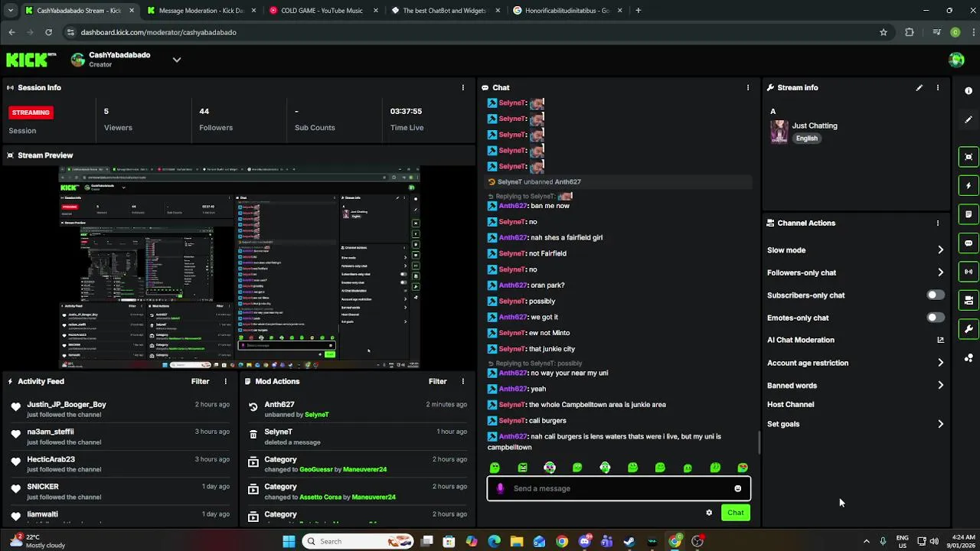Open Activity Feed three-dot menu

(x=225, y=381)
